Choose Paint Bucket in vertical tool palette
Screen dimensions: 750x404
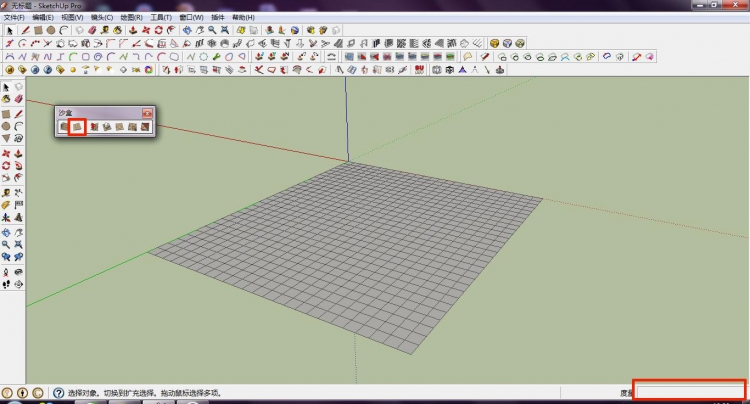point(6,99)
